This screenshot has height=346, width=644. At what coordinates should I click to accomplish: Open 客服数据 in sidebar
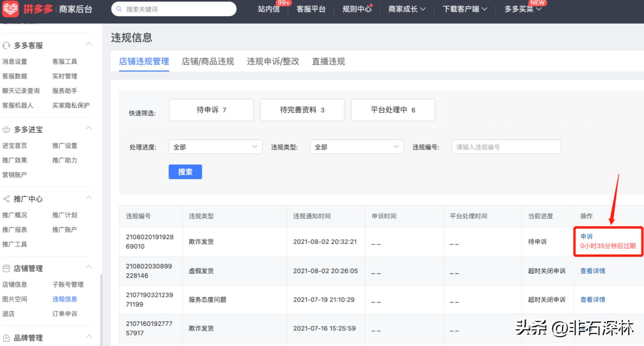point(15,76)
